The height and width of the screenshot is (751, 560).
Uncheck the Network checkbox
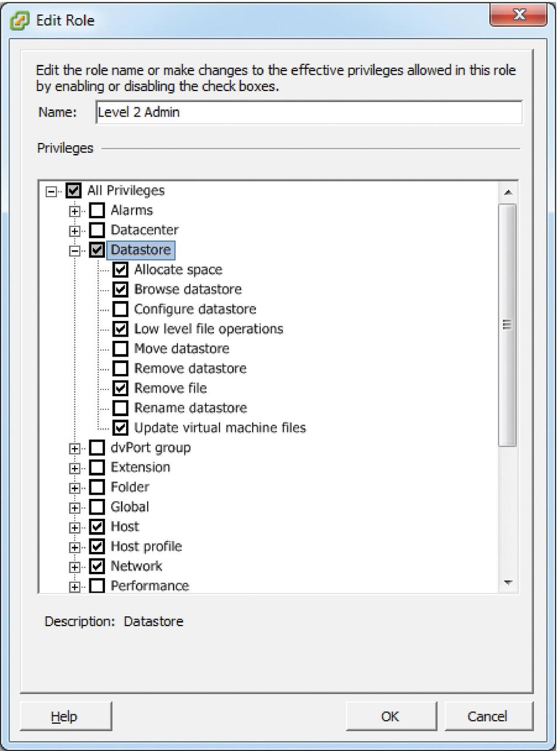click(x=97, y=566)
